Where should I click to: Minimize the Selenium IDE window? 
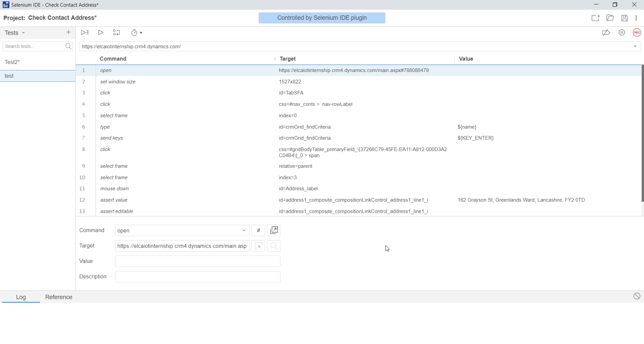(596, 5)
